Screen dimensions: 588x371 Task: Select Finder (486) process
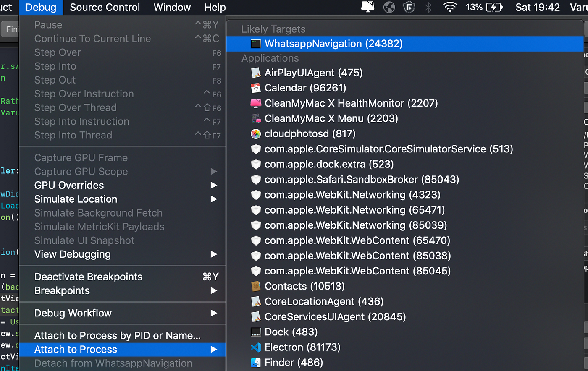coord(404,363)
